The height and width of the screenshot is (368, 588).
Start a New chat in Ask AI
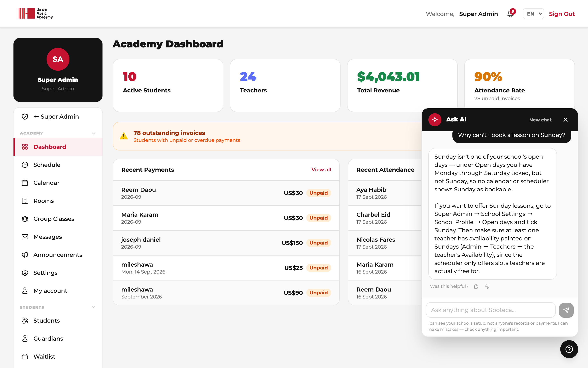pyautogui.click(x=540, y=120)
